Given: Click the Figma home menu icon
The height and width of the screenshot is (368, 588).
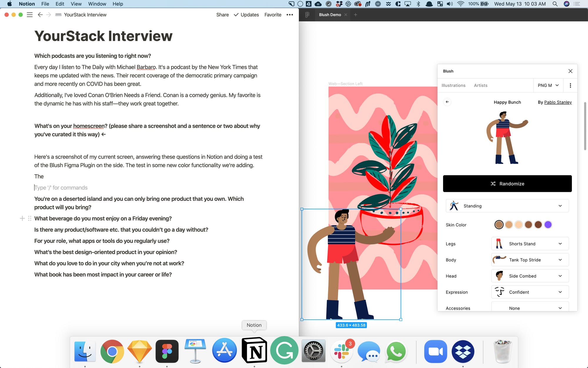Looking at the screenshot, I should [307, 15].
